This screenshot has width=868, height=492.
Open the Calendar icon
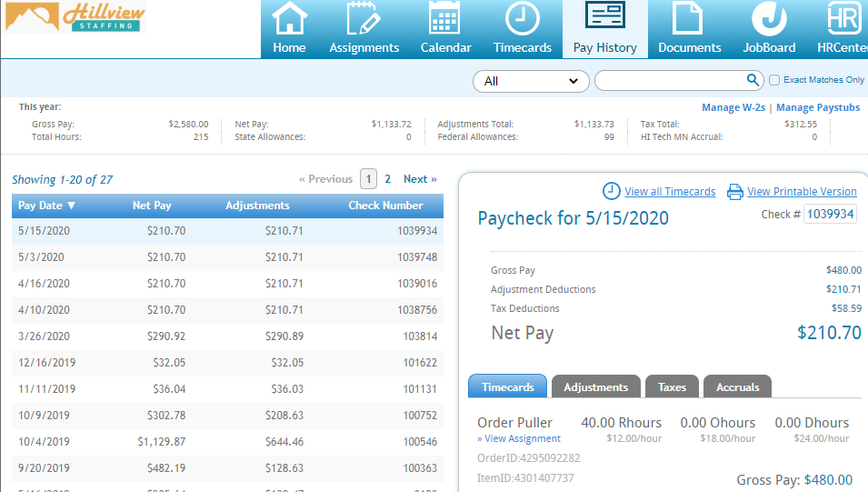(444, 19)
